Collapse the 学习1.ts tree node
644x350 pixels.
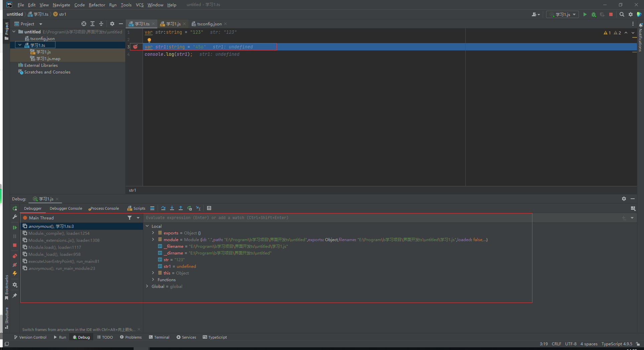pyautogui.click(x=20, y=45)
